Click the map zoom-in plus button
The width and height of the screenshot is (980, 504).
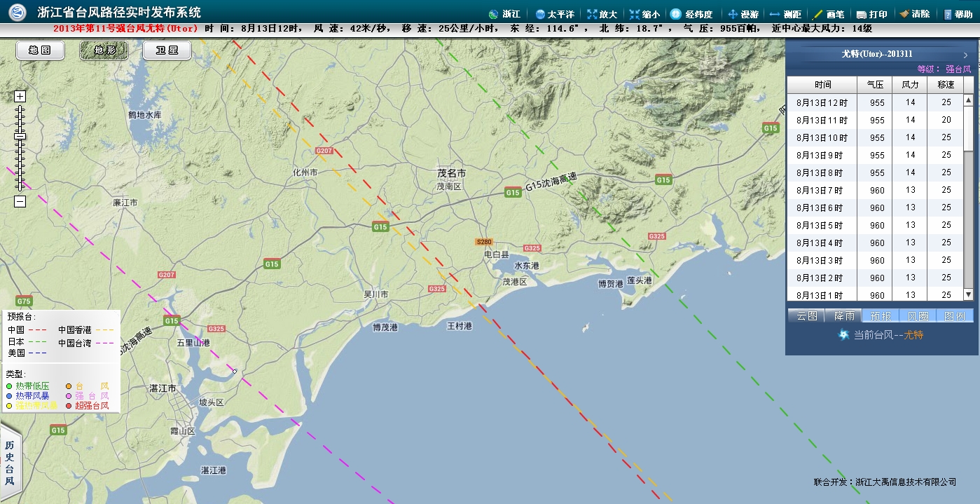click(x=20, y=97)
